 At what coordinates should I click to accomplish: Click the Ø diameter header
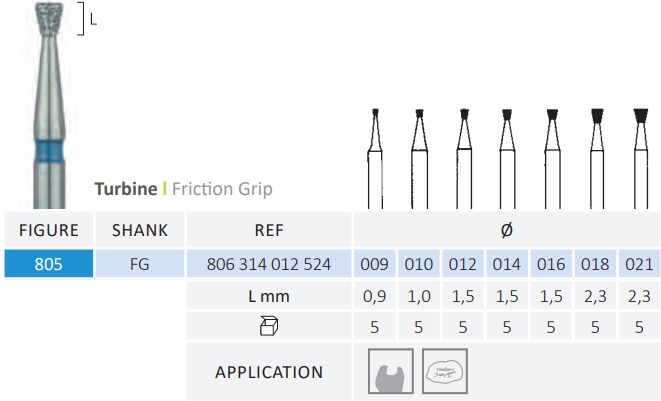507,230
